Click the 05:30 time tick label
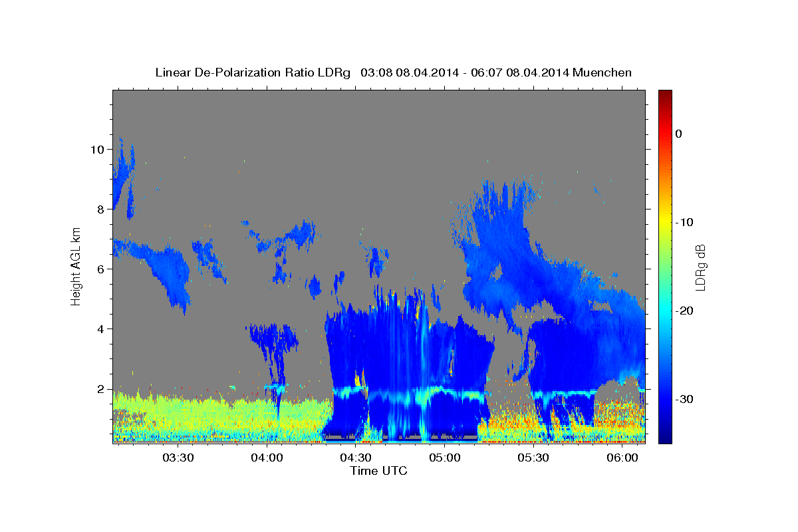 (533, 458)
